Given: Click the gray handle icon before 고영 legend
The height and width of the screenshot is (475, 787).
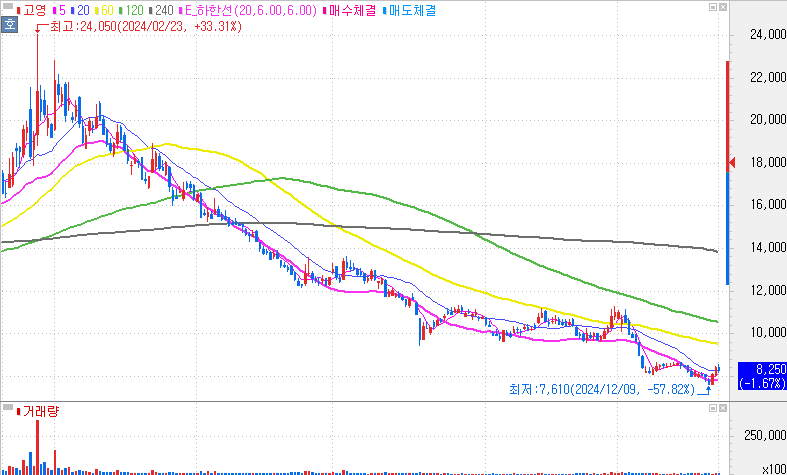Looking at the screenshot, I should [8, 7].
